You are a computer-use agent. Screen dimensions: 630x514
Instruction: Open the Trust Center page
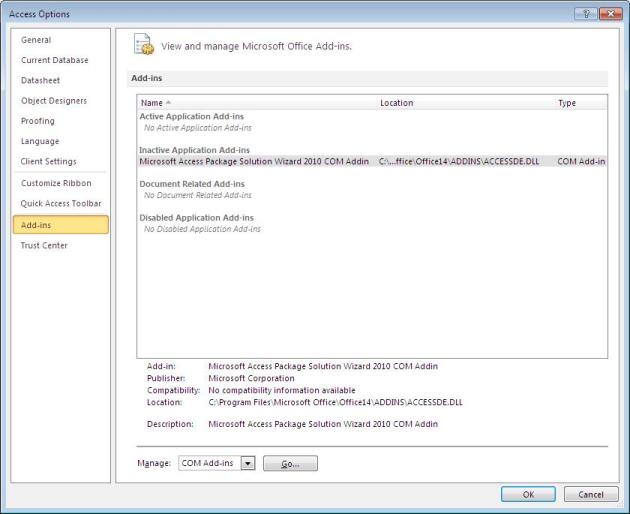(x=44, y=245)
